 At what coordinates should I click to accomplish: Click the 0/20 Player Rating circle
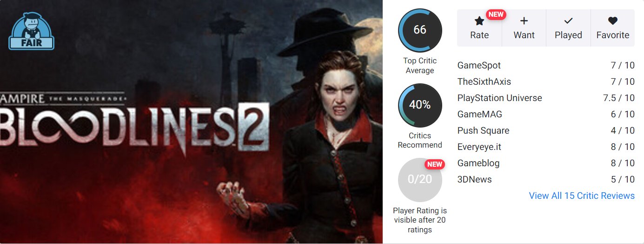click(420, 180)
